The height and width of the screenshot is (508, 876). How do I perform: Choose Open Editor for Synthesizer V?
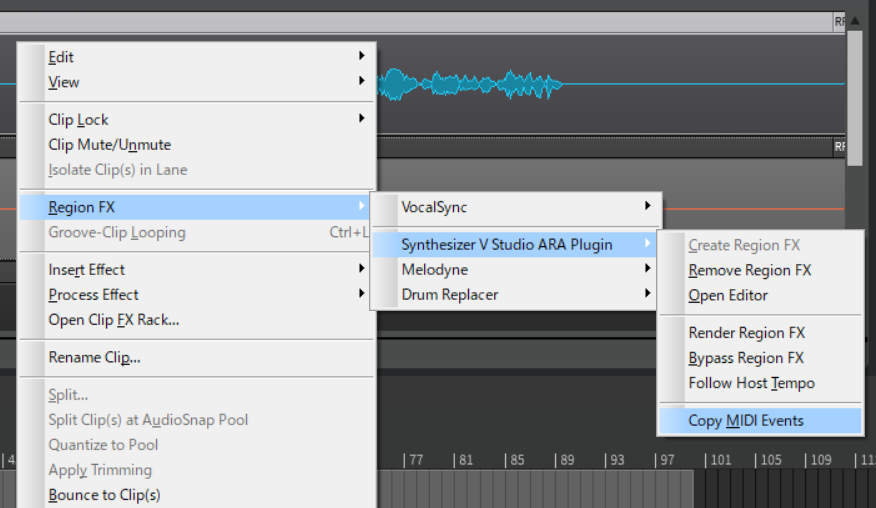[728, 296]
